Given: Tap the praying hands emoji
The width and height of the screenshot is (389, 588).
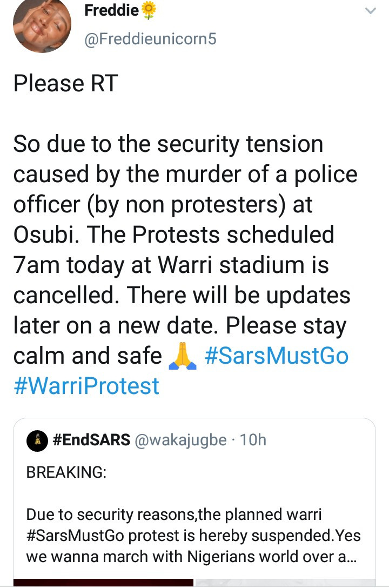Looking at the screenshot, I should pyautogui.click(x=183, y=356).
